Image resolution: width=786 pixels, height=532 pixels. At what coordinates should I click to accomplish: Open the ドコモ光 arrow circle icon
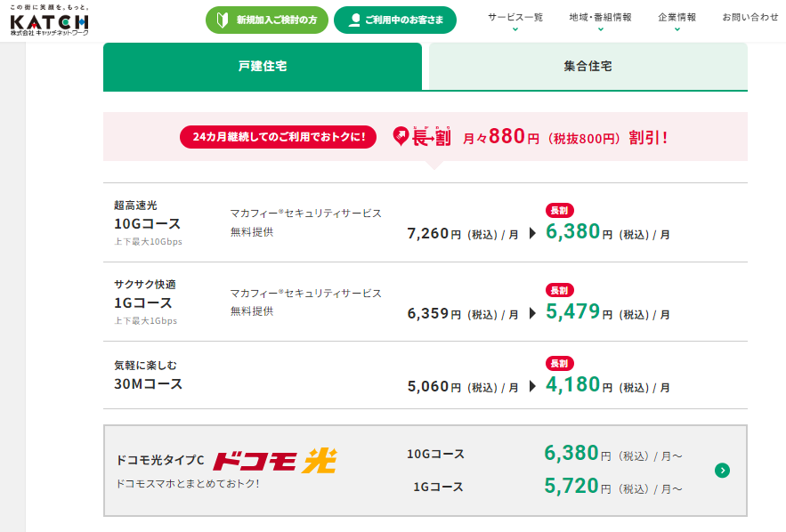(x=722, y=471)
